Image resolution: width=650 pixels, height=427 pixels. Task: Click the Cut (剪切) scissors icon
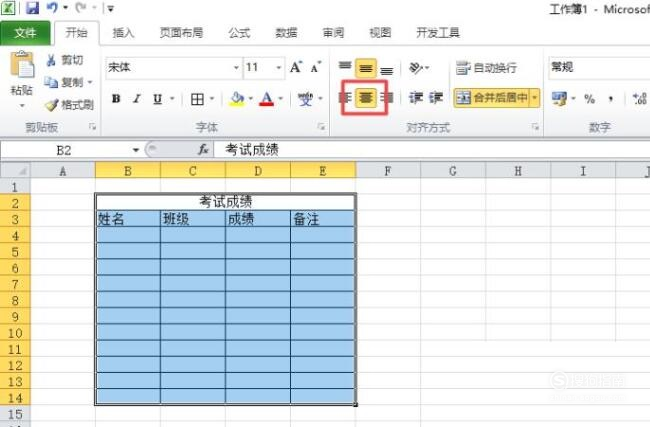(x=52, y=61)
